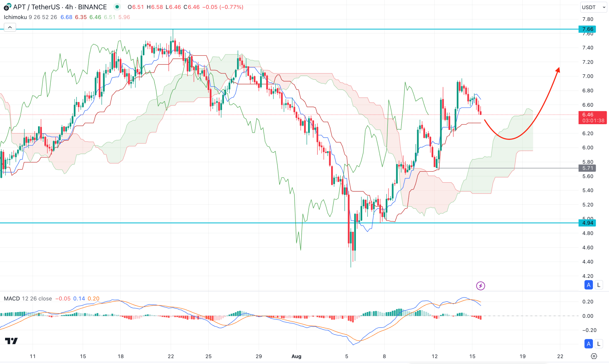Toggle log scale L on MACD pane
The height and width of the screenshot is (364, 609).
point(599,344)
